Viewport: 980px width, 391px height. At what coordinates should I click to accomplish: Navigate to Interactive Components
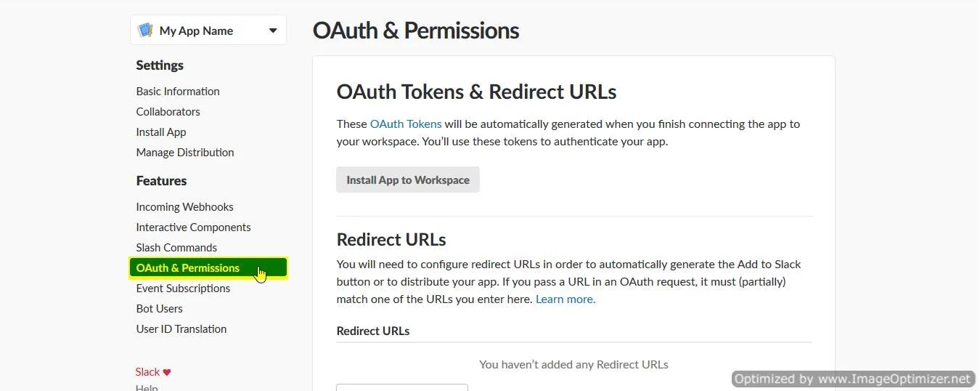193,227
